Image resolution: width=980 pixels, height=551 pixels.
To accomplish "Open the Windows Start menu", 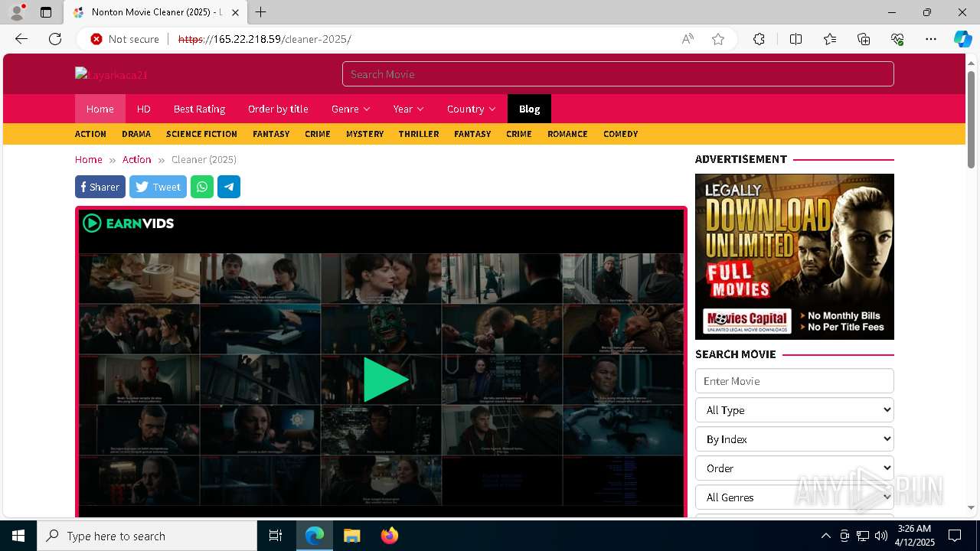I will [x=18, y=536].
